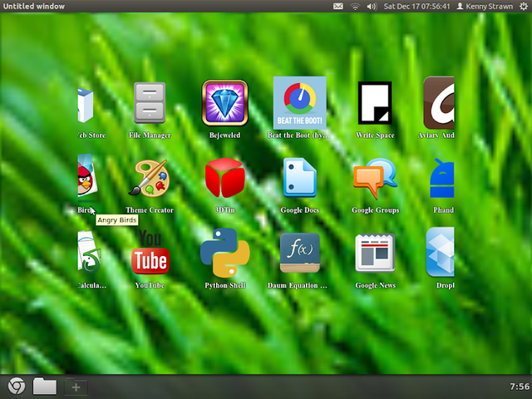Screen dimensions: 532x399
Task: Open the Wi-Fi network indicator
Action: pyautogui.click(x=355, y=7)
